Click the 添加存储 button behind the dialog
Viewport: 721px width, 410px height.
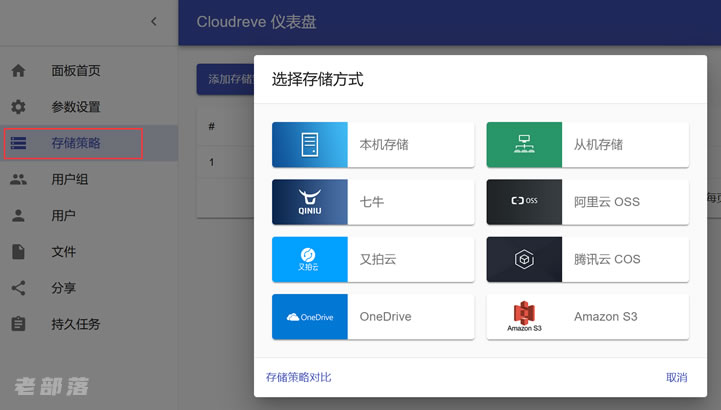tap(225, 79)
